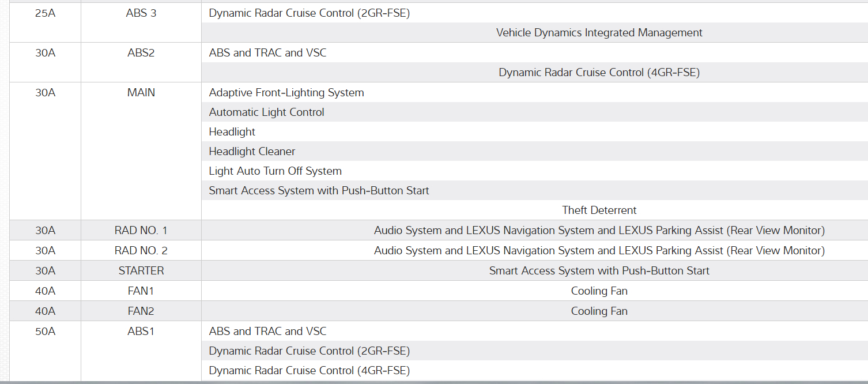The width and height of the screenshot is (868, 384).
Task: Click the "25A" amperage cell
Action: click(x=45, y=13)
